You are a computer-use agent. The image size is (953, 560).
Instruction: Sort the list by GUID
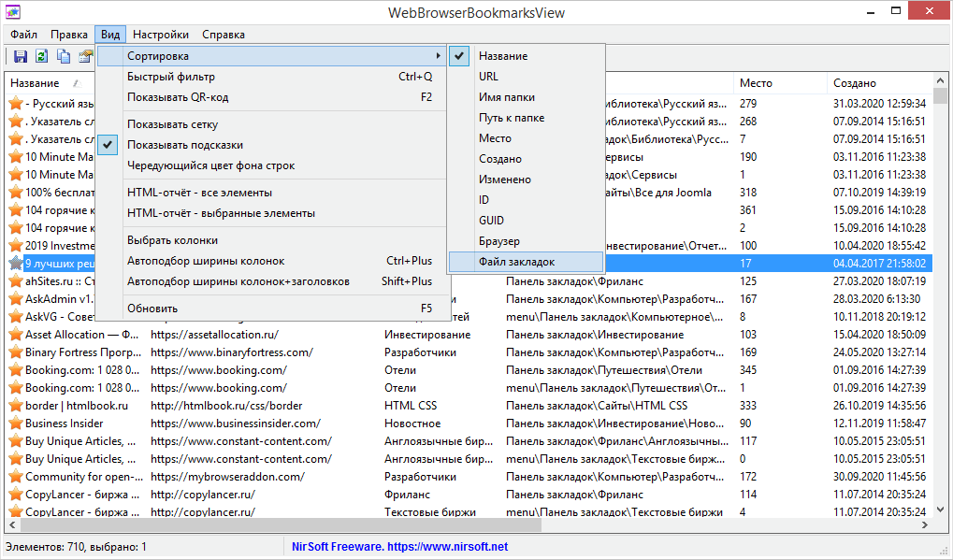pyautogui.click(x=527, y=221)
